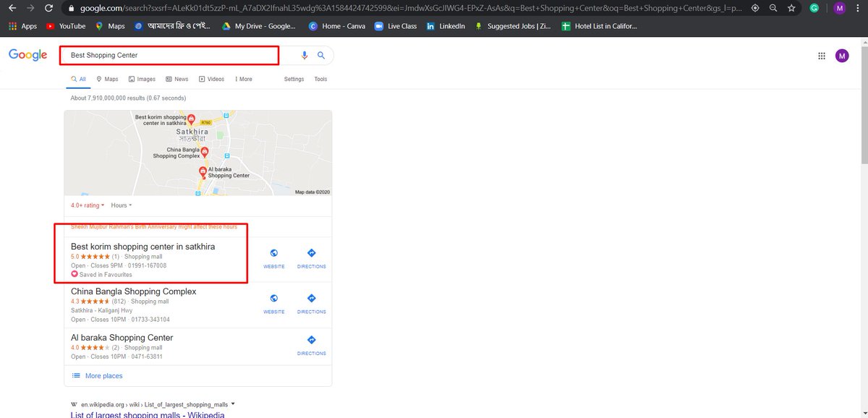Open the Google account avatar on the page
The image size is (868, 418).
click(x=842, y=56)
